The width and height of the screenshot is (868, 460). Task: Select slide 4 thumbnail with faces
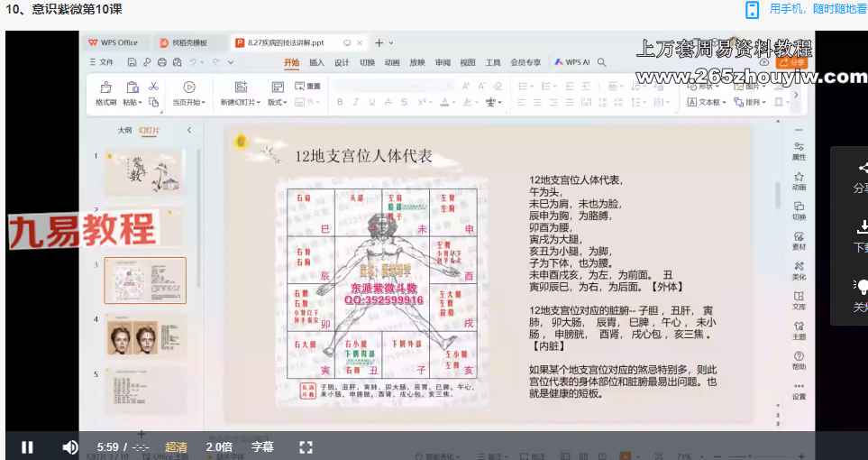145,336
